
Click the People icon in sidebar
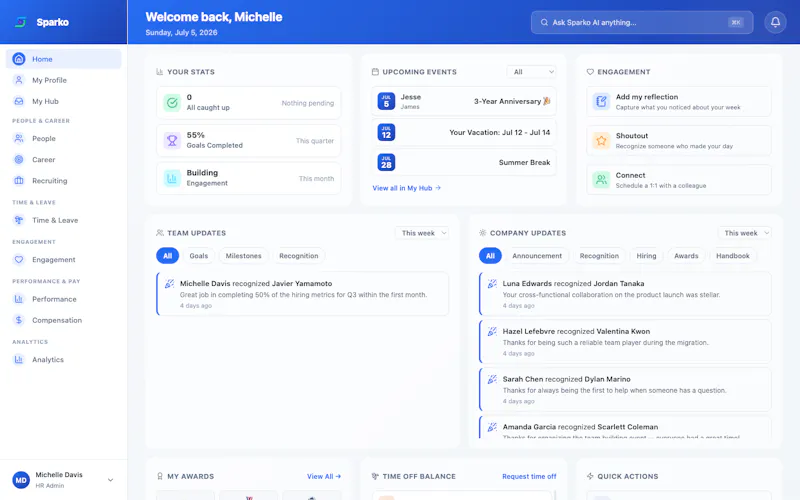click(19, 138)
